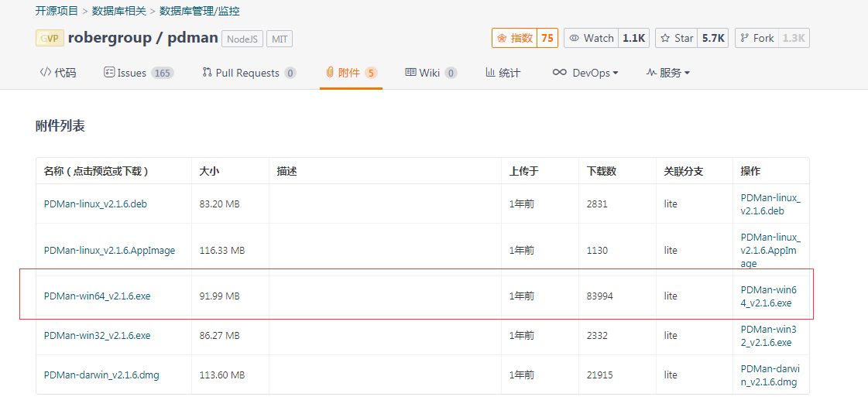
Task: Switch to the Wiki tab
Action: (431, 73)
